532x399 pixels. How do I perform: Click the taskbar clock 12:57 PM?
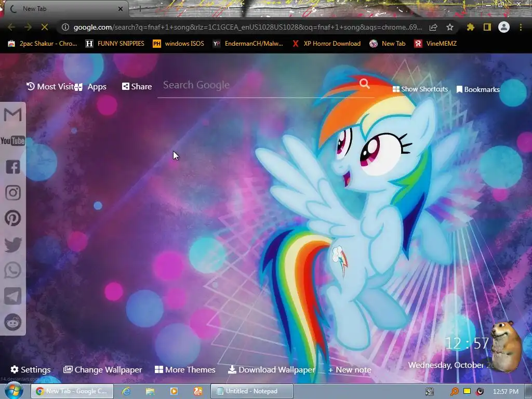(x=506, y=392)
